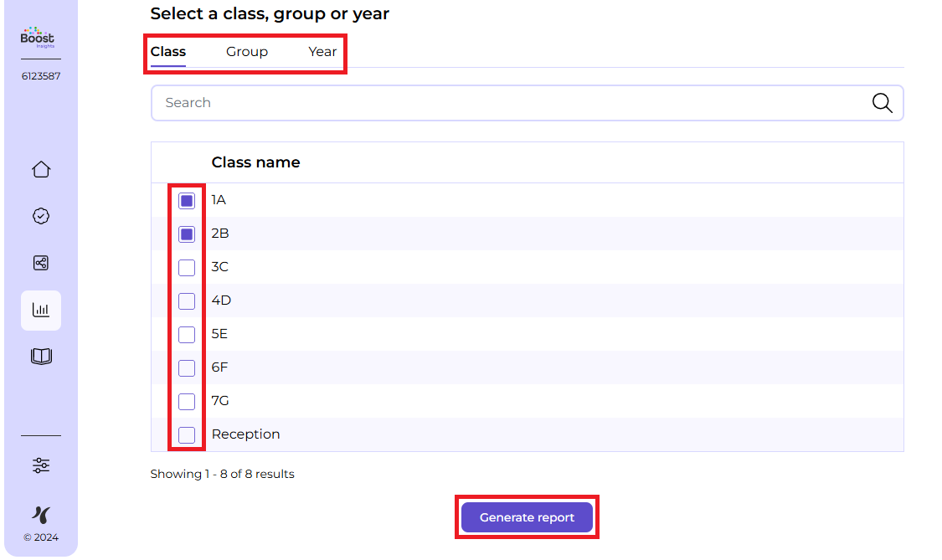
Task: Uncheck the 2B class checkbox
Action: click(187, 234)
